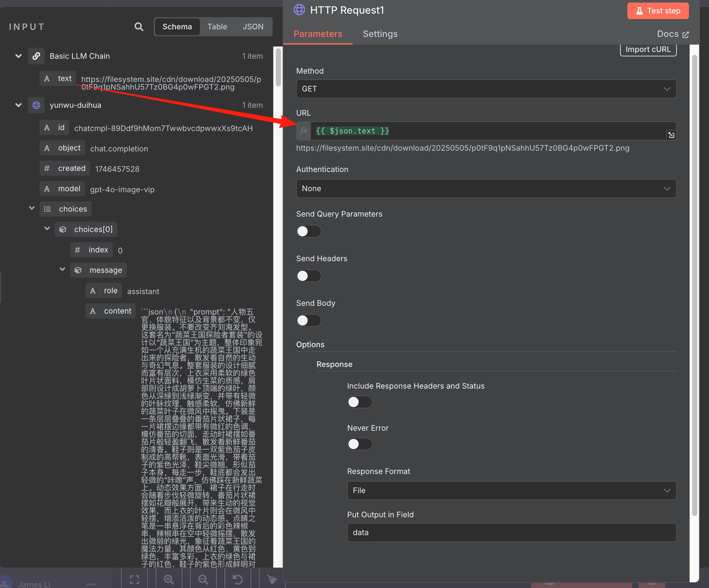The image size is (709, 588).
Task: Select the role field pill
Action: pos(104,291)
